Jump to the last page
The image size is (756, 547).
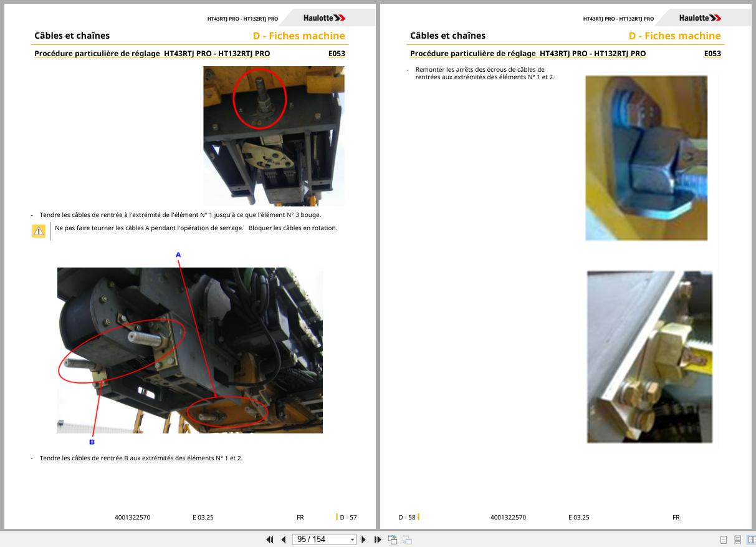378,540
